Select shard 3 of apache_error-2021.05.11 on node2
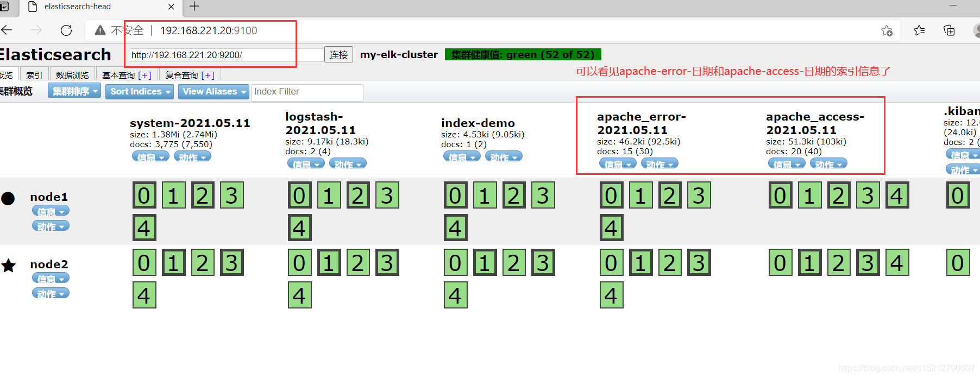 click(x=699, y=263)
